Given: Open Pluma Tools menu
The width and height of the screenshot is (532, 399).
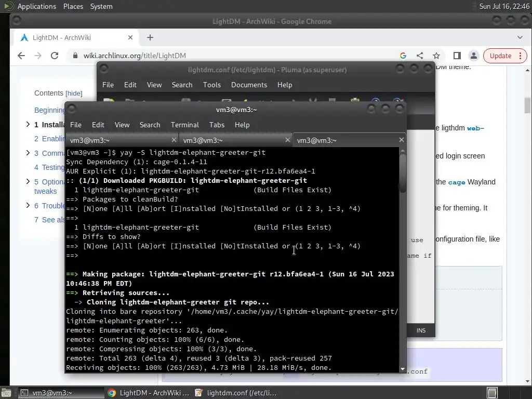Looking at the screenshot, I should (x=212, y=85).
